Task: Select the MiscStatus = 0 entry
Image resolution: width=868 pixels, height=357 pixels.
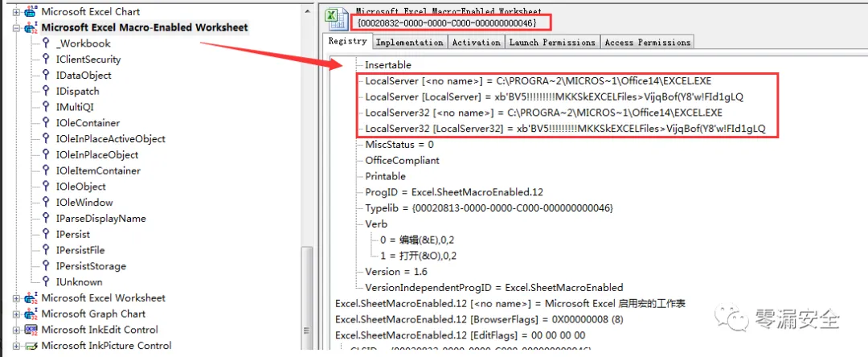Action: (399, 145)
